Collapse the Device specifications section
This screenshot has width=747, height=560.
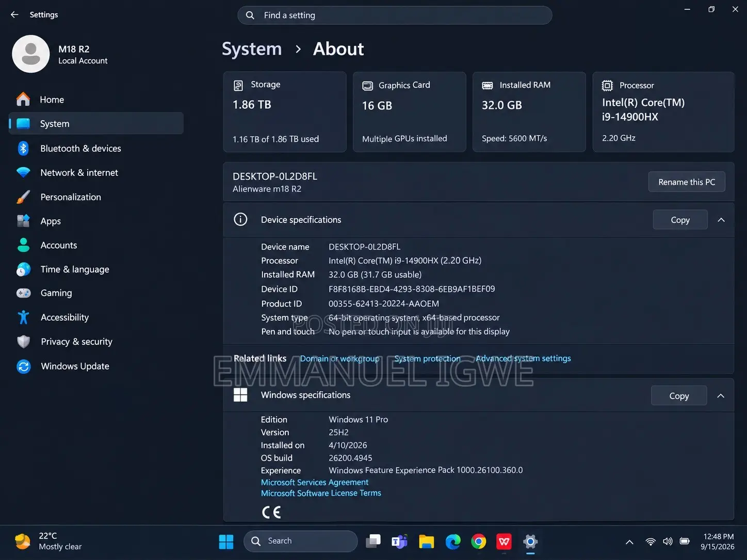pos(721,220)
